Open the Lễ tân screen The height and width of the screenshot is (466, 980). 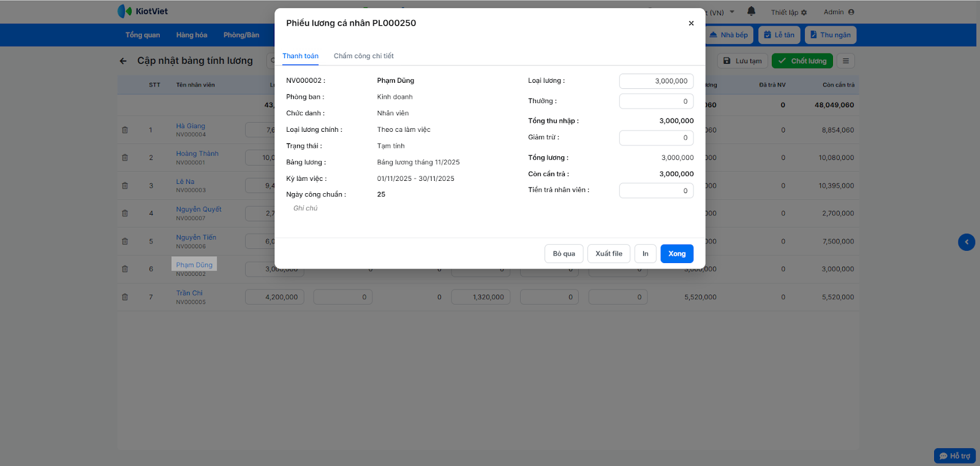coord(779,35)
